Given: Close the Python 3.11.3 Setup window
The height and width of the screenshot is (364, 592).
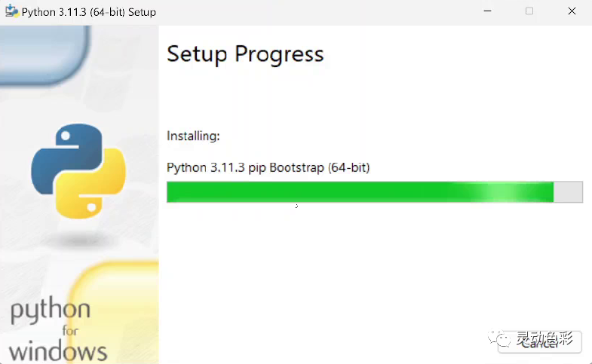Looking at the screenshot, I should [572, 11].
